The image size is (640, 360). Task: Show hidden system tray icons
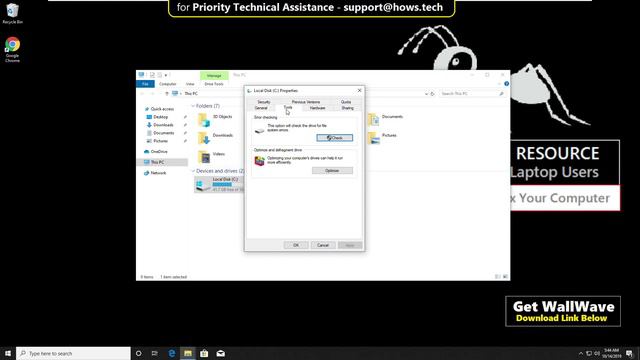click(581, 353)
